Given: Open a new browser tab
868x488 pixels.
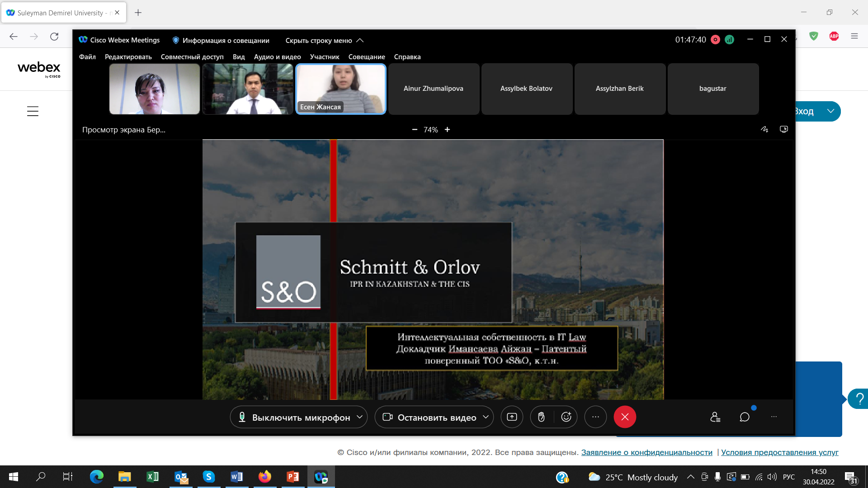Looking at the screenshot, I should click(x=138, y=13).
